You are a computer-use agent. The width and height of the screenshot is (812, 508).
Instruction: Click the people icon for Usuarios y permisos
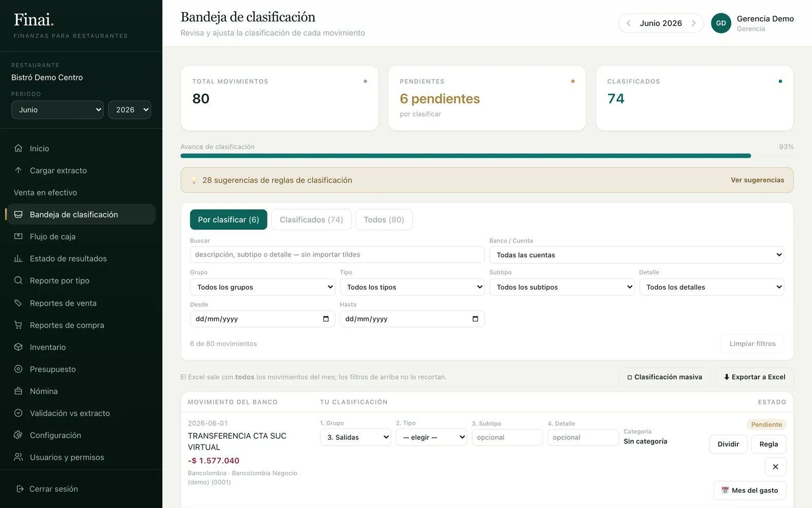click(x=18, y=457)
